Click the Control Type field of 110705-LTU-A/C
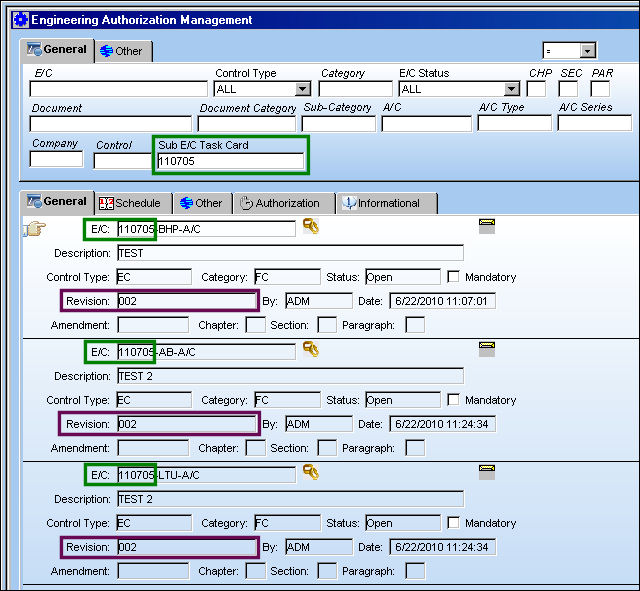 [x=154, y=523]
